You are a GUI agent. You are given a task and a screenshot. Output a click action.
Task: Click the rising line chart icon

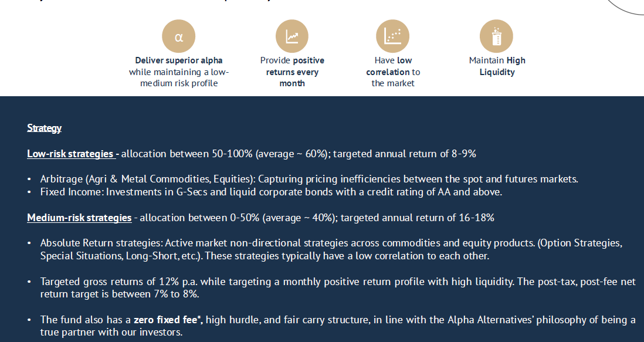tap(292, 36)
